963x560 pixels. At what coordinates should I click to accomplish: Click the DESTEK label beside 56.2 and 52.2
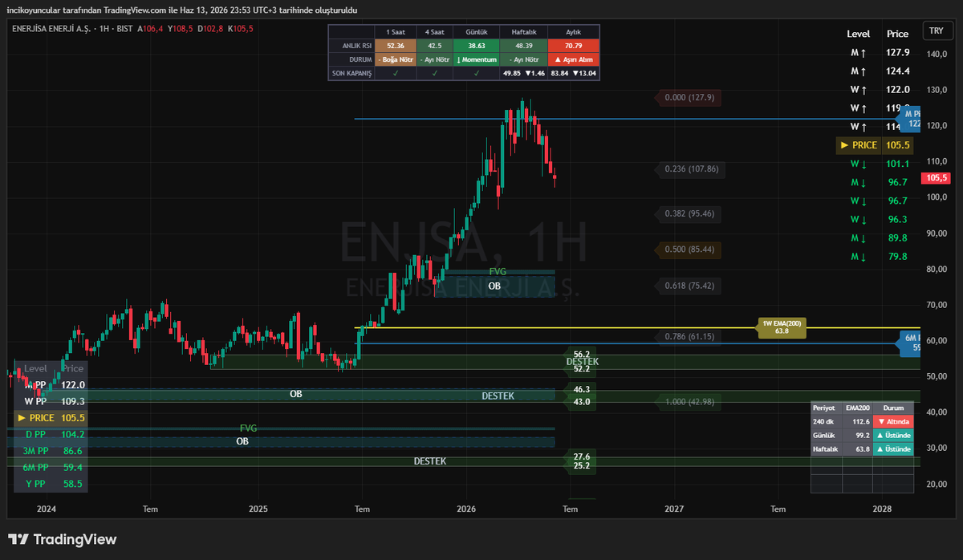click(x=582, y=362)
